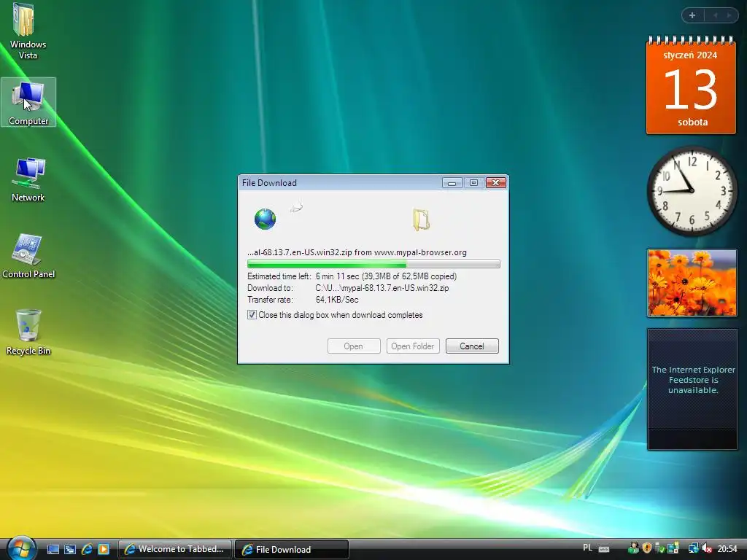Click the Windows Sidebar tray icon
Image resolution: width=747 pixels, height=560 pixels.
coord(673,548)
